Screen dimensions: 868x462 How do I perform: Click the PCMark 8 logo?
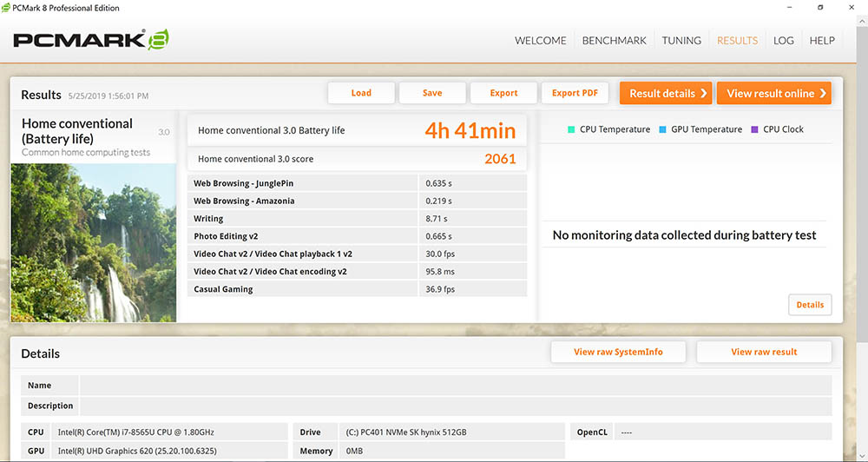pos(91,40)
